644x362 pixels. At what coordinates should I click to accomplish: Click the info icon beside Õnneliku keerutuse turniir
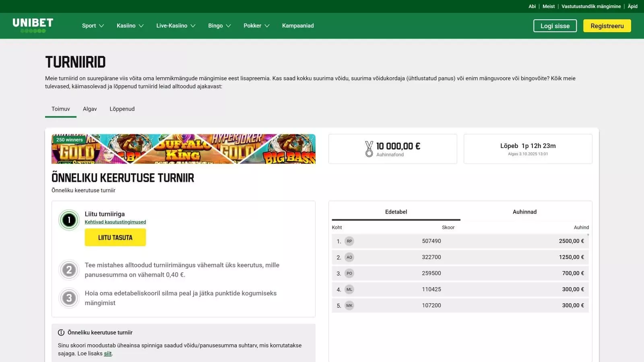coord(61,333)
